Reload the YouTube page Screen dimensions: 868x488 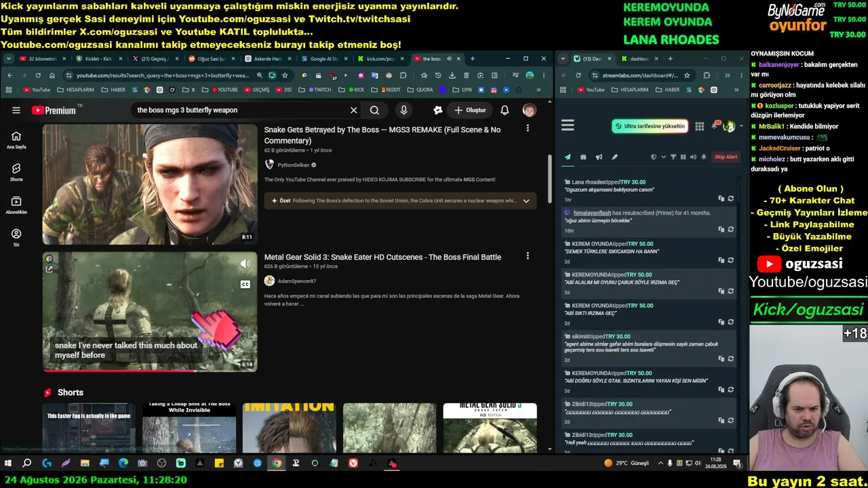pos(38,75)
